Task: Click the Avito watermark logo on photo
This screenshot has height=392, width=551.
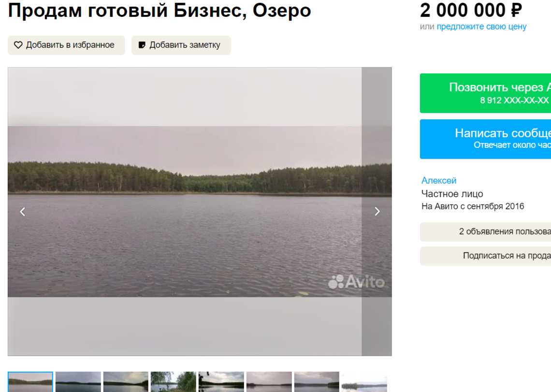Action: (x=356, y=282)
